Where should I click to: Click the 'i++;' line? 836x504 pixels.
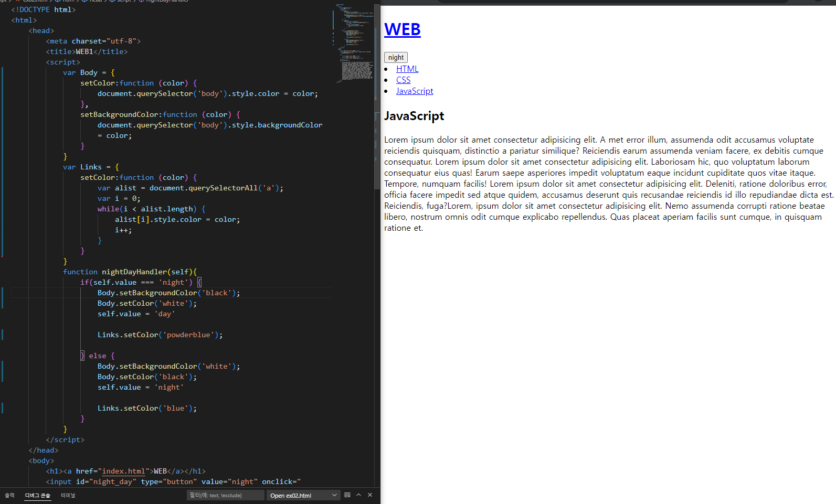(x=123, y=230)
